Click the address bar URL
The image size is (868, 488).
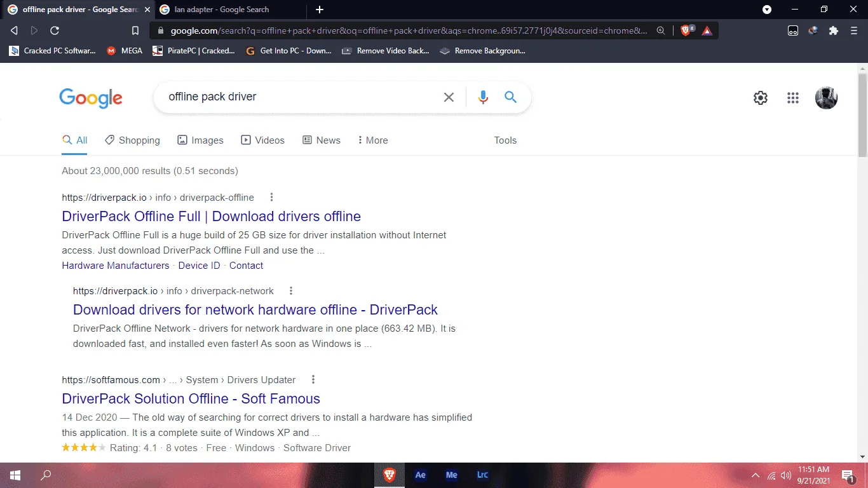tap(409, 30)
